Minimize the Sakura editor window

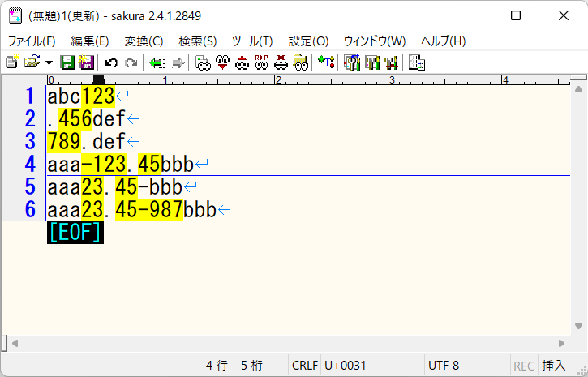point(469,15)
